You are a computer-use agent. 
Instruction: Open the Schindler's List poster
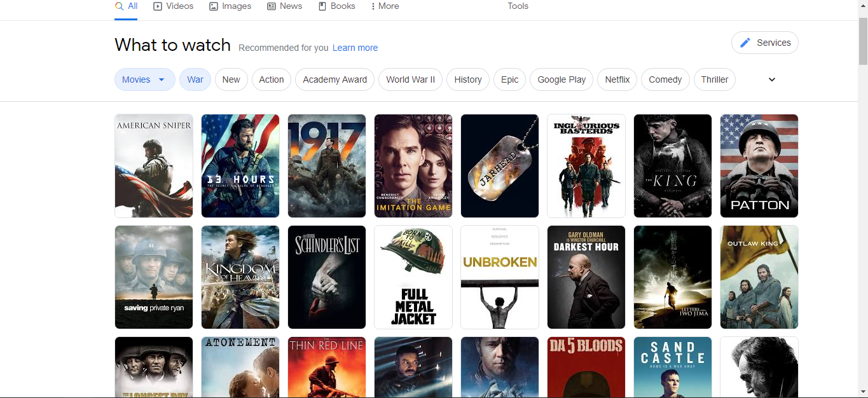click(x=327, y=277)
